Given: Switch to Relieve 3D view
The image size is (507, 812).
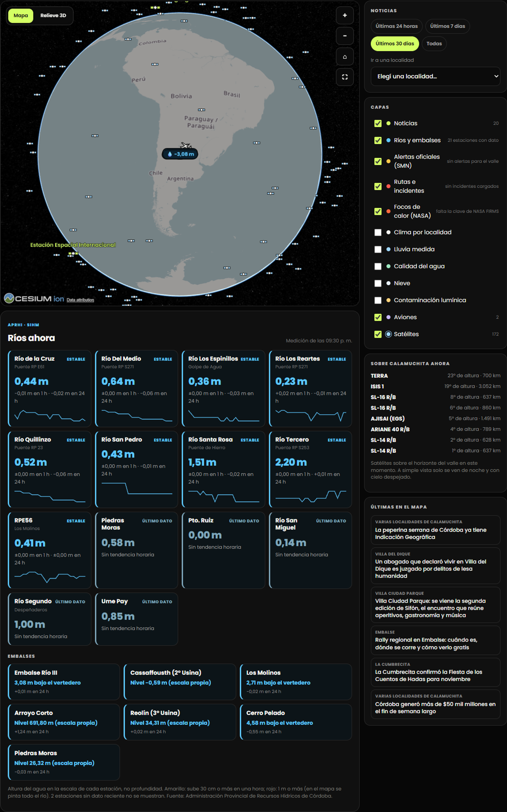Looking at the screenshot, I should coord(53,16).
